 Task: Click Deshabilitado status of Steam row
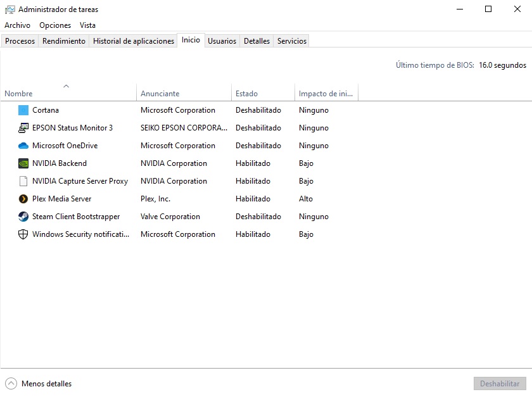pyautogui.click(x=258, y=217)
